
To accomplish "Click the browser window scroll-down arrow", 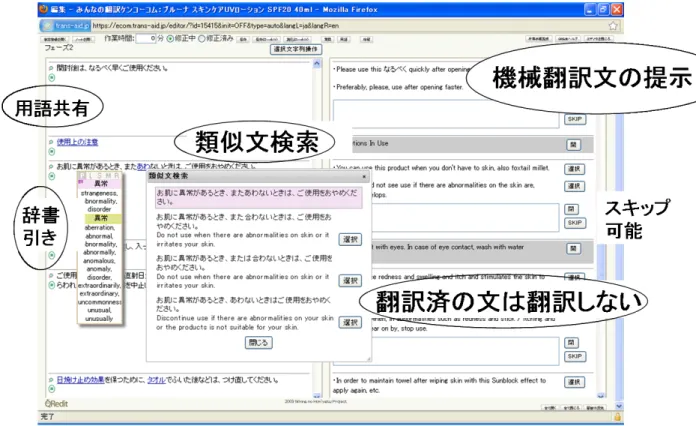I will [x=619, y=406].
